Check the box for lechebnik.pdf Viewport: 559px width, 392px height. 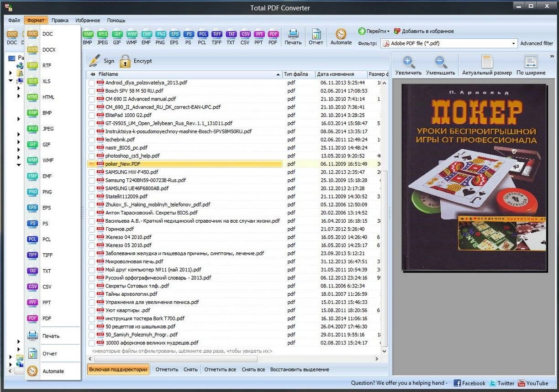92,140
